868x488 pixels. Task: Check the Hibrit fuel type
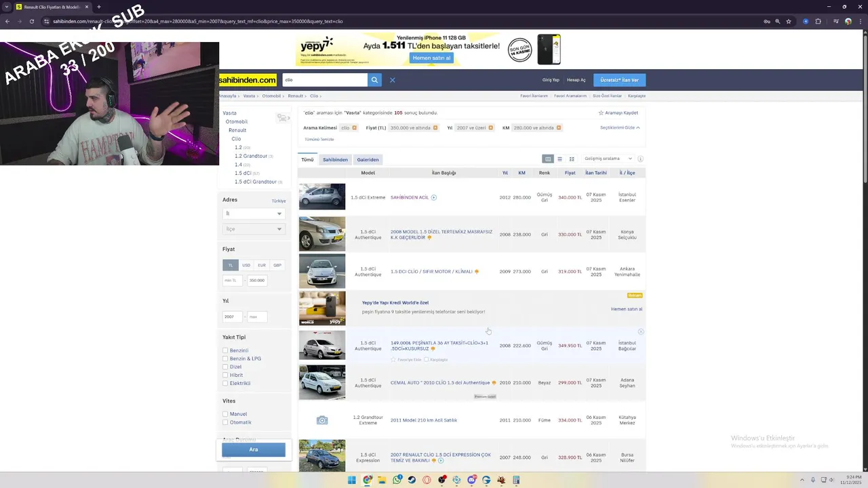pos(225,375)
